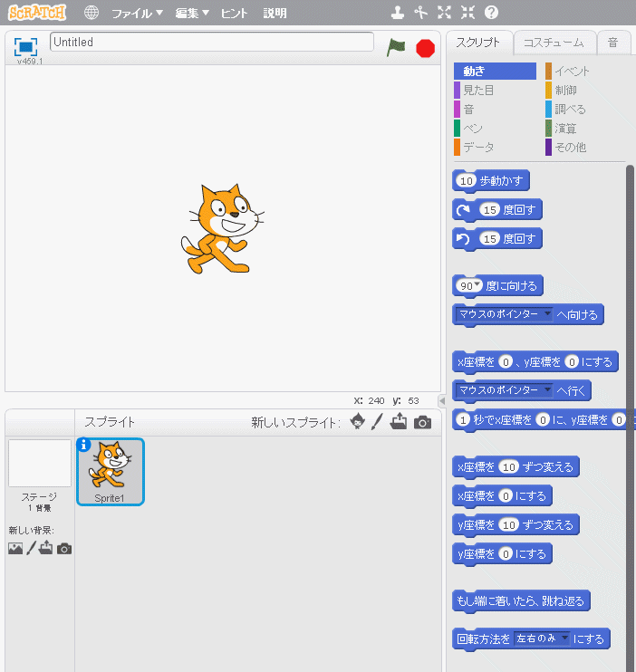The height and width of the screenshot is (672, 636).
Task: Switch to the 音 tab
Action: tap(613, 43)
